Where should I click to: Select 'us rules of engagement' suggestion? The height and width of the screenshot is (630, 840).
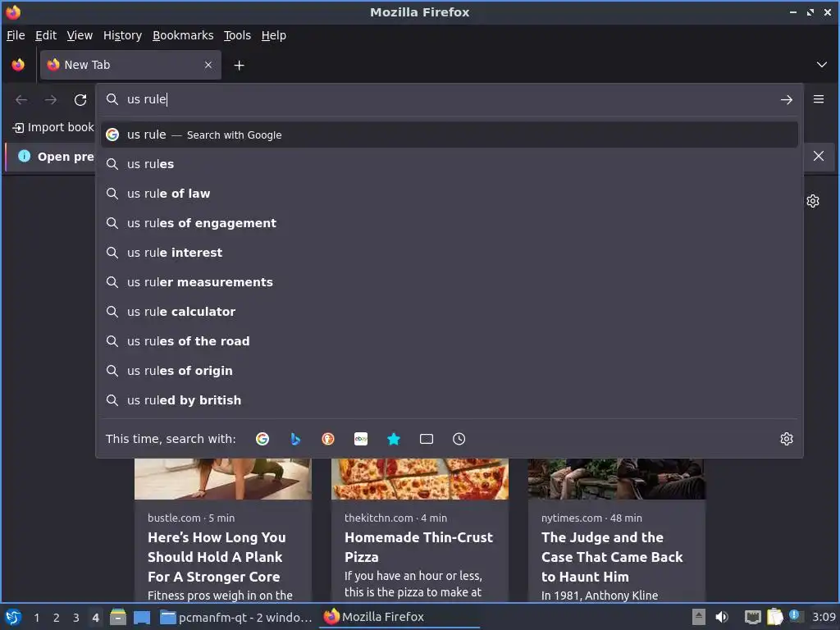(x=449, y=223)
